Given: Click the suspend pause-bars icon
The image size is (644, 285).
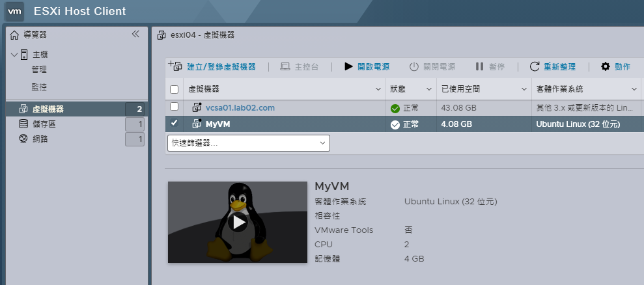Looking at the screenshot, I should point(479,66).
